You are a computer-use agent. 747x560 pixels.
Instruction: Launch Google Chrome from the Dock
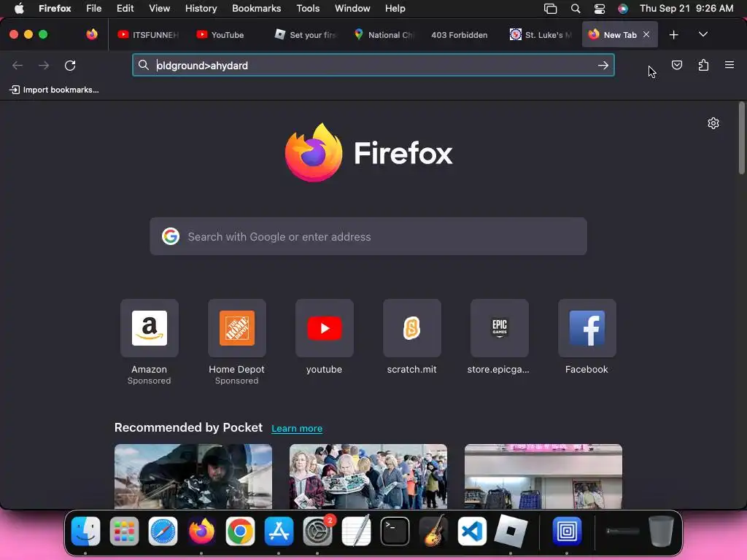tap(240, 531)
